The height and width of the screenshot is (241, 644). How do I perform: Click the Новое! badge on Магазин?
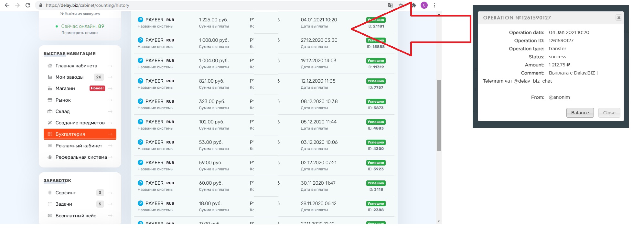point(97,88)
